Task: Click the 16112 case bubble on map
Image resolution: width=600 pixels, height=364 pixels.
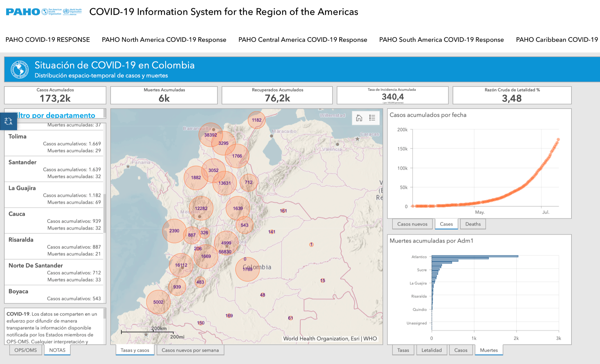Action: [x=181, y=265]
